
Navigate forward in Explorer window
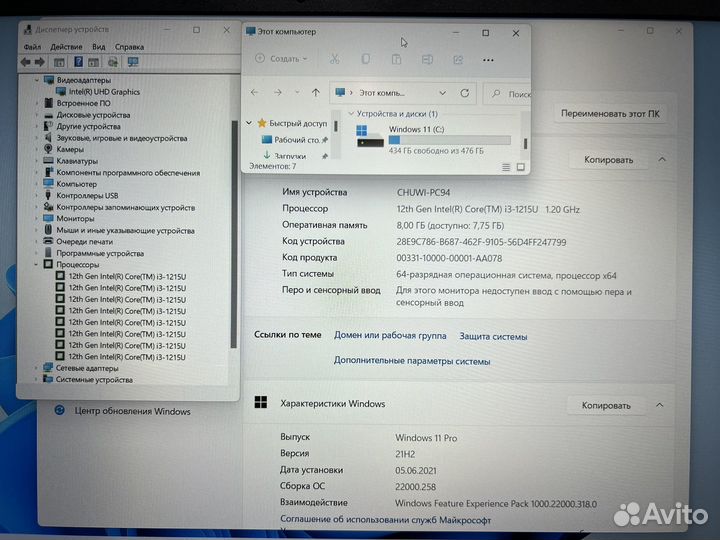tap(278, 92)
